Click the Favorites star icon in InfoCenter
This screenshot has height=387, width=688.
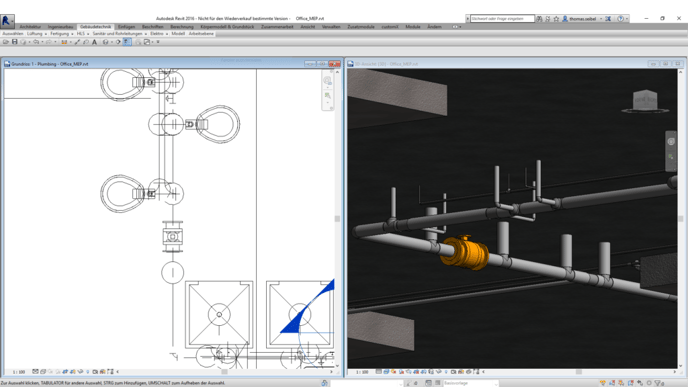(x=556, y=18)
